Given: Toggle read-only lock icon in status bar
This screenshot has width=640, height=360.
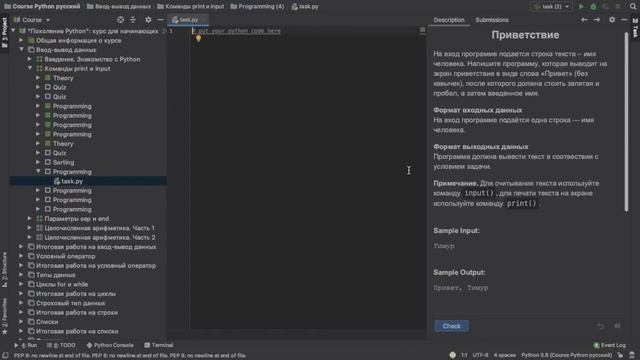Looking at the screenshot, I should (x=620, y=356).
